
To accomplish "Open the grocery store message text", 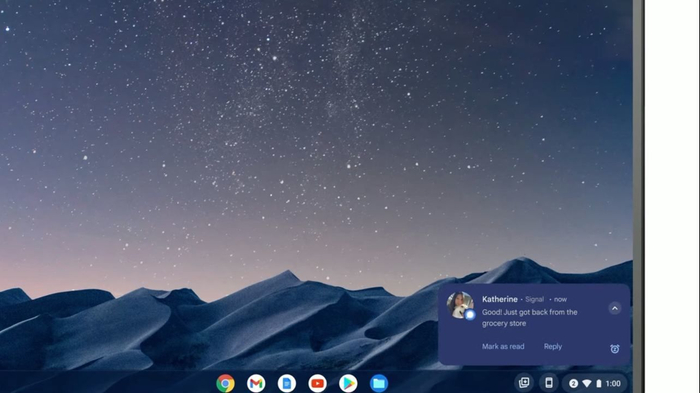I will [x=529, y=318].
